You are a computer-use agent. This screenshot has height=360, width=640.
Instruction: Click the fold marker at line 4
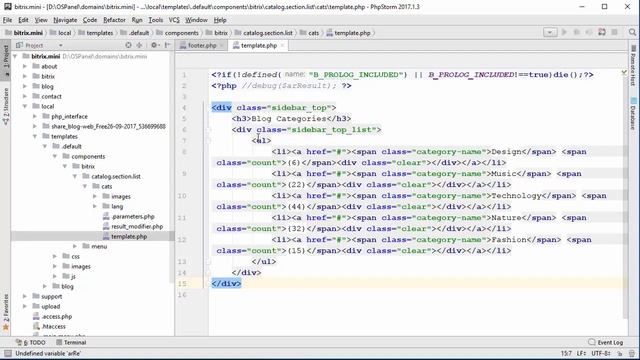click(x=207, y=108)
